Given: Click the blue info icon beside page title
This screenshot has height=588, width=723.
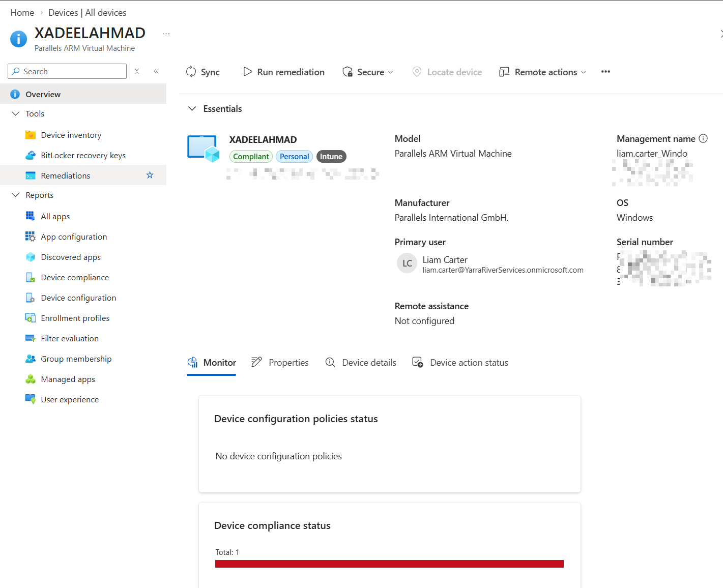Looking at the screenshot, I should [19, 39].
